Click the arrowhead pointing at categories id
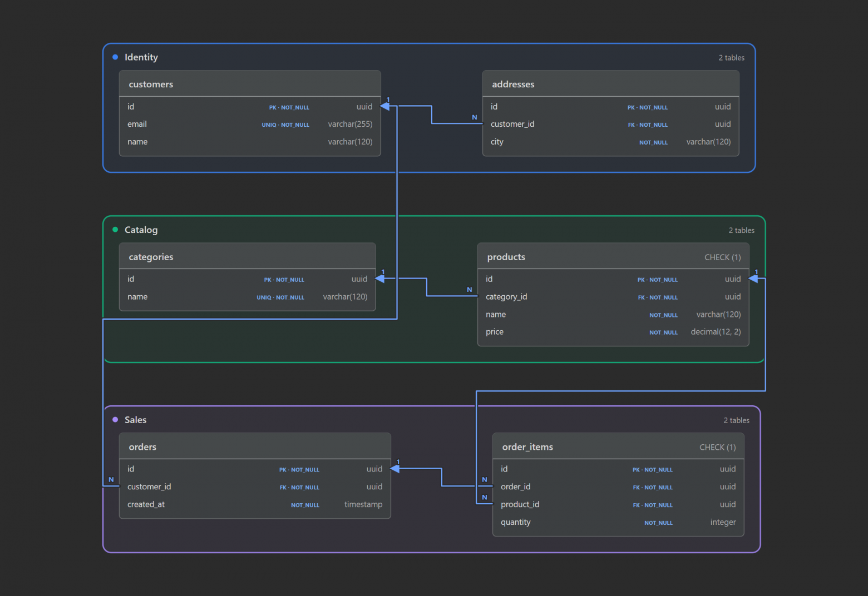Viewport: 868px width, 596px height. tap(379, 278)
